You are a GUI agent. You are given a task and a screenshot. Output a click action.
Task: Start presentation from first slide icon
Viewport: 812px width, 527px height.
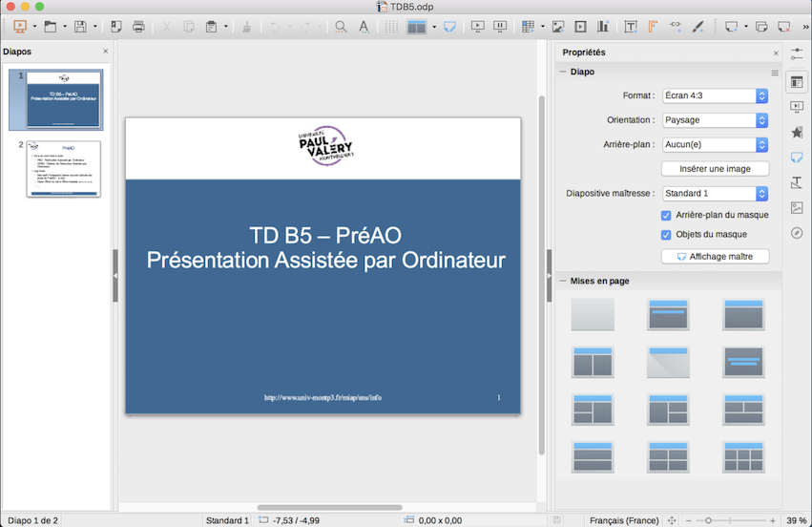[x=477, y=27]
